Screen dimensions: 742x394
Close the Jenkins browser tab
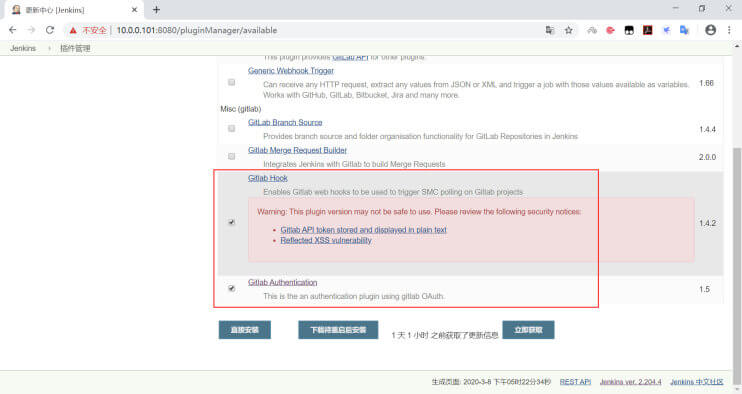tap(134, 9)
